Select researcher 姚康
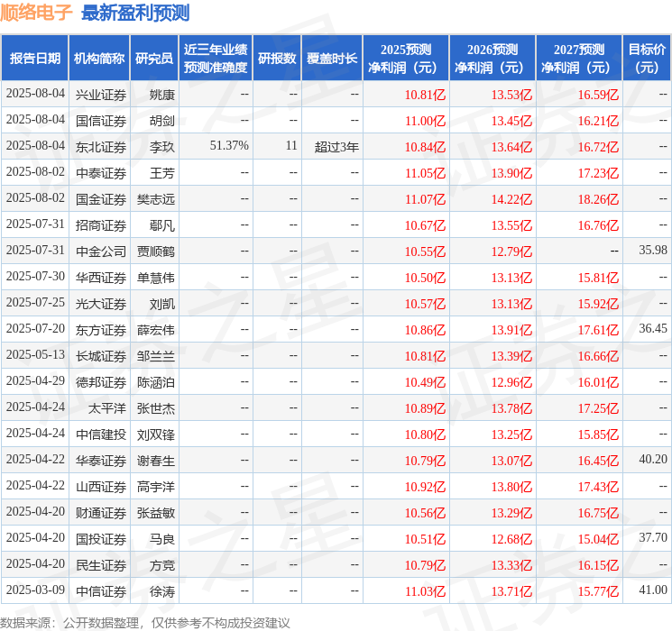This screenshot has height=631, width=672. click(x=162, y=95)
